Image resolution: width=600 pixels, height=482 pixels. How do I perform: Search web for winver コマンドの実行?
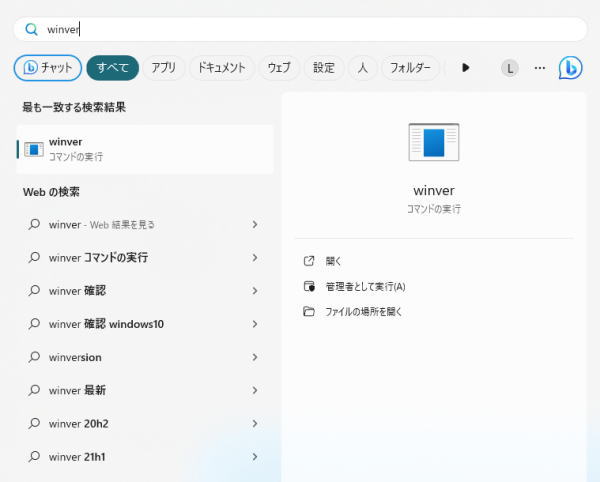pyautogui.click(x=145, y=257)
